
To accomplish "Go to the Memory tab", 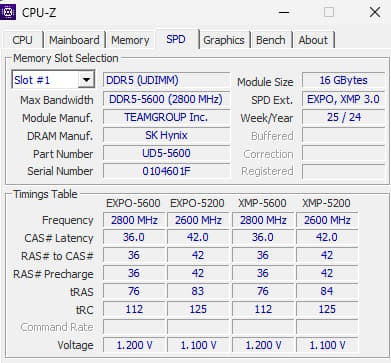I will [x=130, y=40].
